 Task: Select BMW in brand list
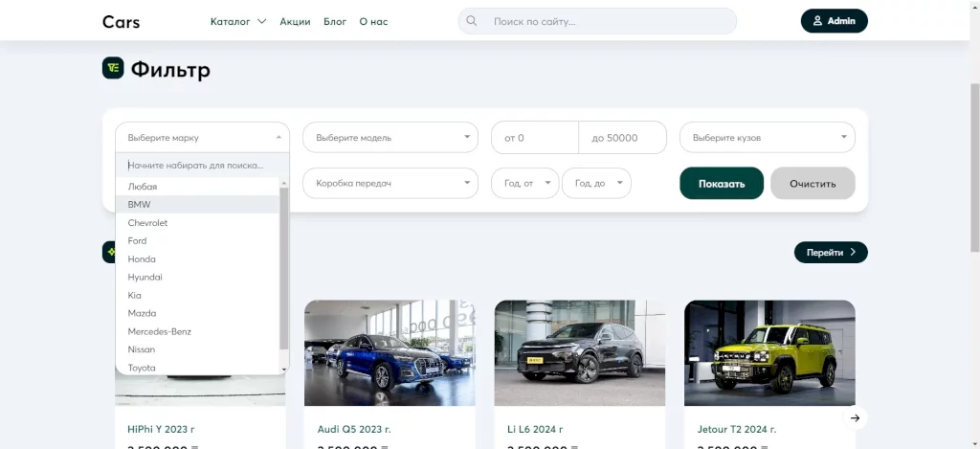[197, 205]
